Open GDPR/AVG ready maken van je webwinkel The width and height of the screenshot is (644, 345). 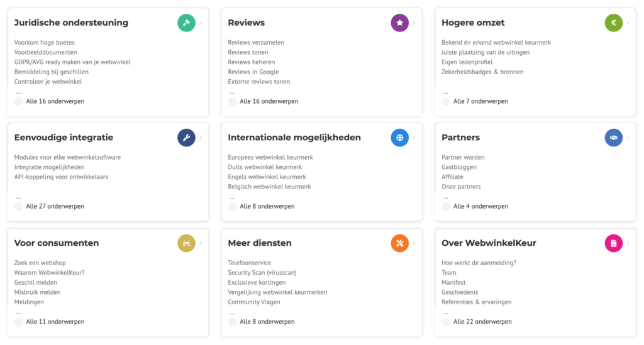[x=72, y=62]
